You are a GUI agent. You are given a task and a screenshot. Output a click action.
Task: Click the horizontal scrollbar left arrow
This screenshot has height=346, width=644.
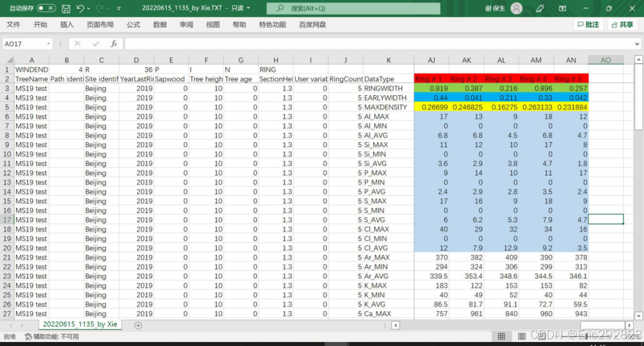tap(396, 325)
